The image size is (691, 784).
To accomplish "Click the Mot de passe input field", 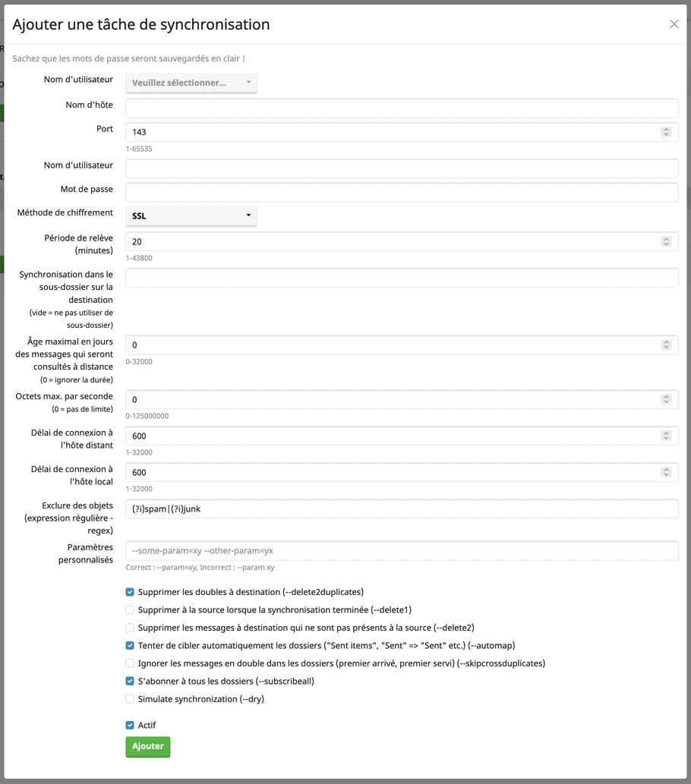I will tap(402, 193).
